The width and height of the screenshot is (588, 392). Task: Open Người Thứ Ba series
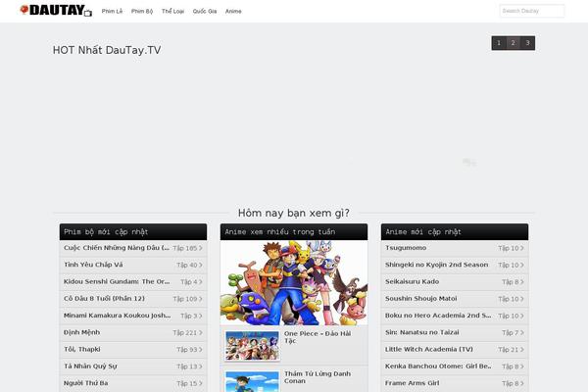(x=86, y=383)
